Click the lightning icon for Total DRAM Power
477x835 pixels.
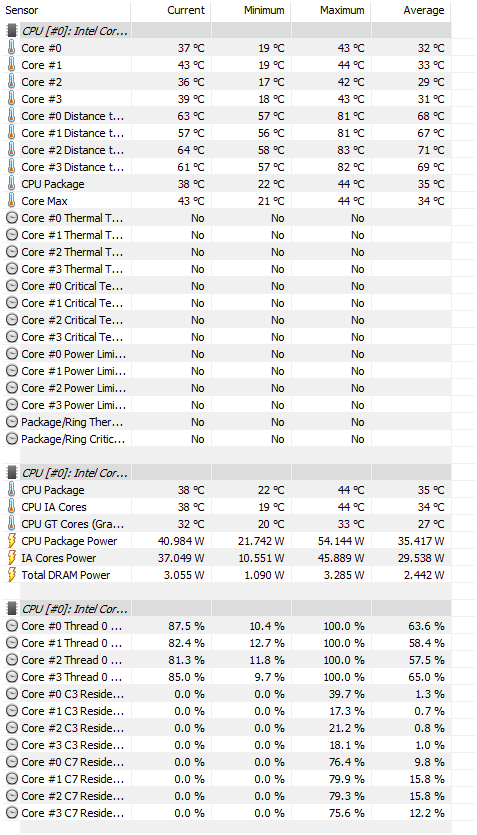point(12,575)
